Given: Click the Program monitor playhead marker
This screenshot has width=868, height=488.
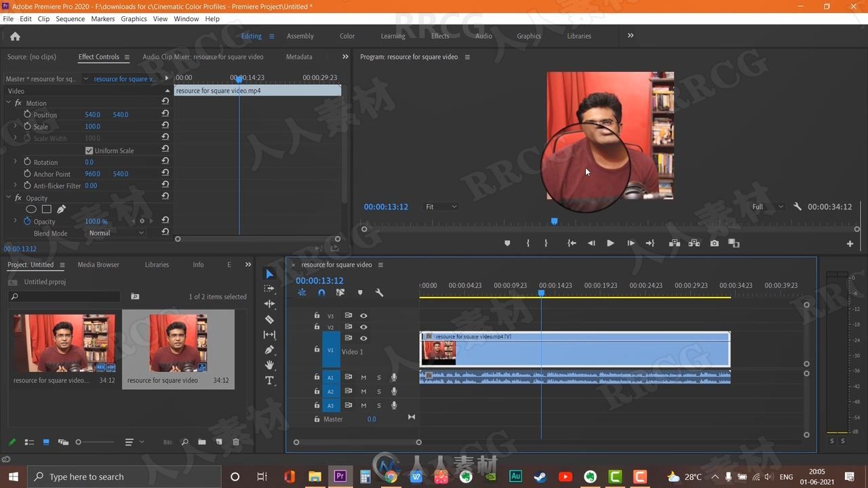Looking at the screenshot, I should point(554,221).
